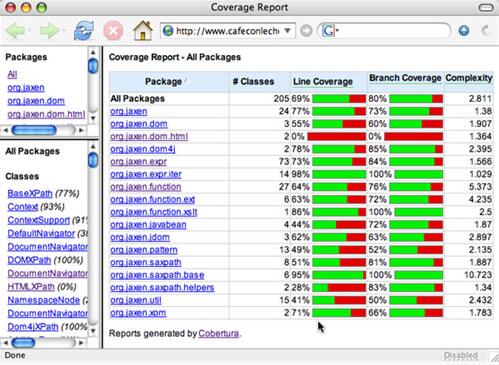
Task: Click Packages list scroll down arrow
Action: click(x=93, y=118)
